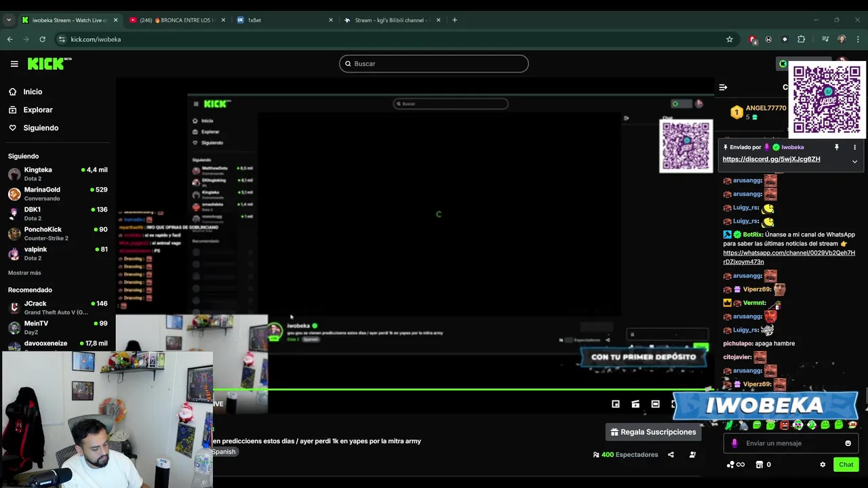
Task: Switch to the Bilibili Stream tab
Action: pos(392,20)
